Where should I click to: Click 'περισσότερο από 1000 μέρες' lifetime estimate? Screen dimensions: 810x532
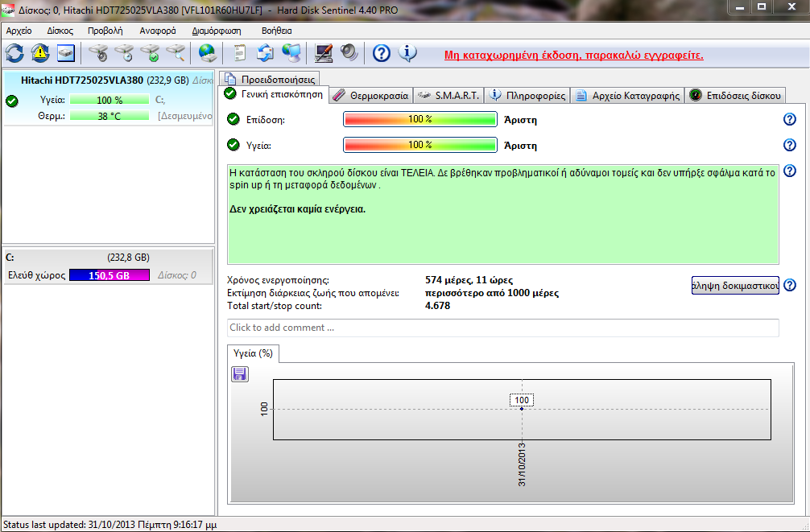492,294
